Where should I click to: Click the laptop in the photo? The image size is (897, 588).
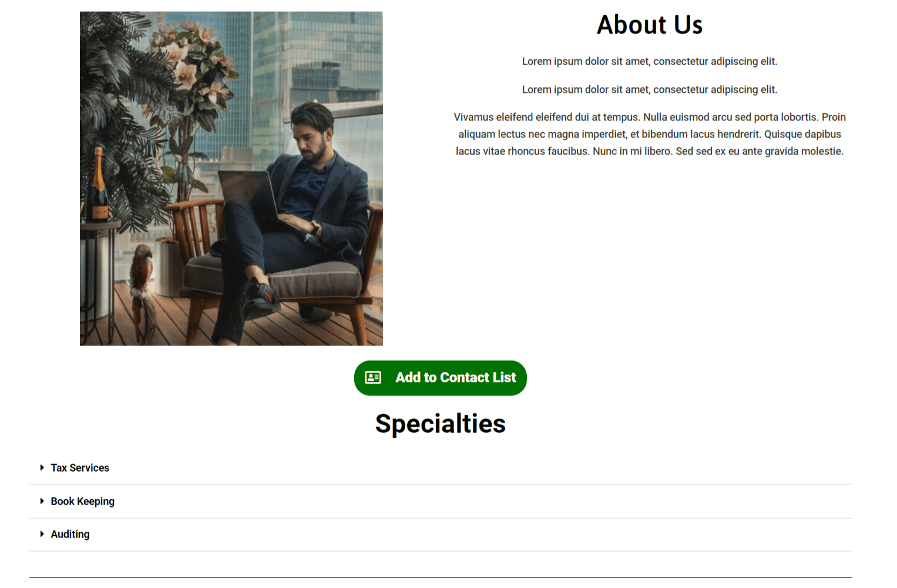(250, 194)
